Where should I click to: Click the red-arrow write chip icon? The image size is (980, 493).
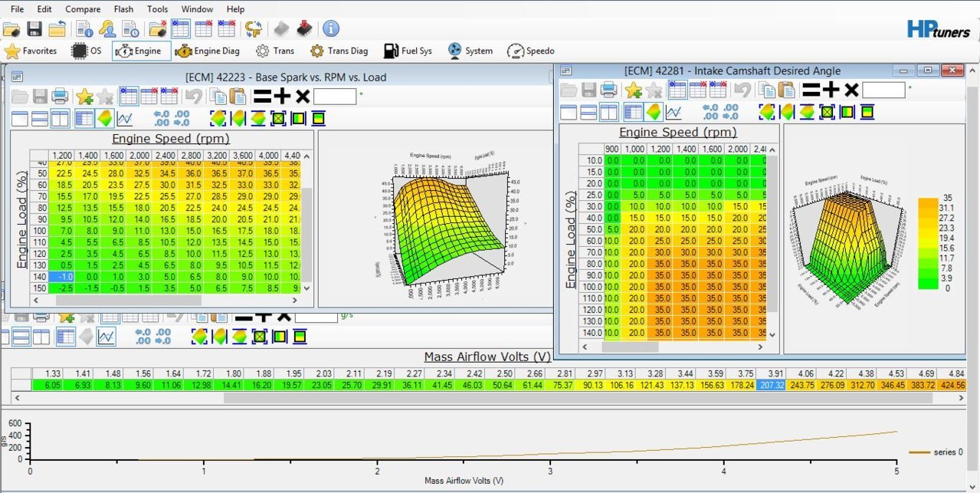click(304, 29)
